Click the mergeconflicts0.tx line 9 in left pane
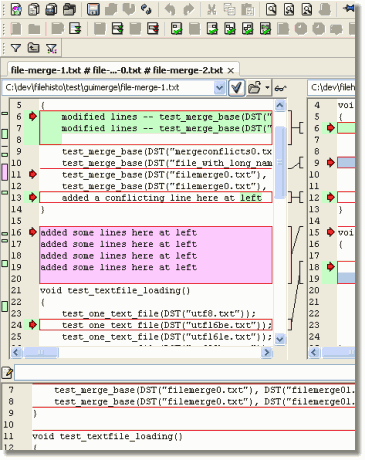This screenshot has height=460, width=365. point(167,152)
